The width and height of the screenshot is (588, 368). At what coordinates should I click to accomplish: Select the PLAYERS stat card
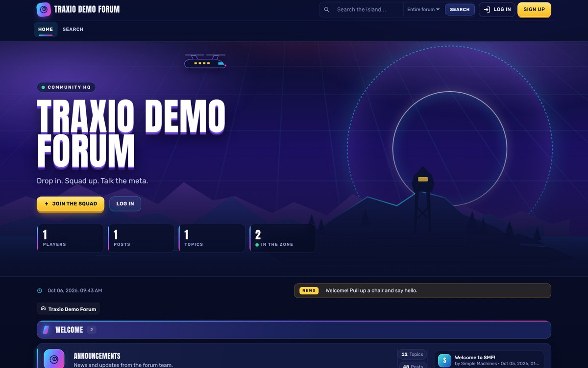coord(71,238)
